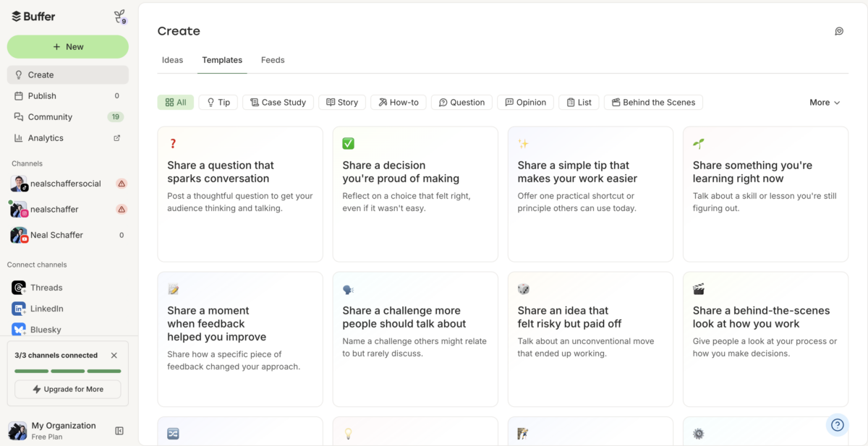Click Upgrade for More button
The width and height of the screenshot is (868, 446).
68,389
